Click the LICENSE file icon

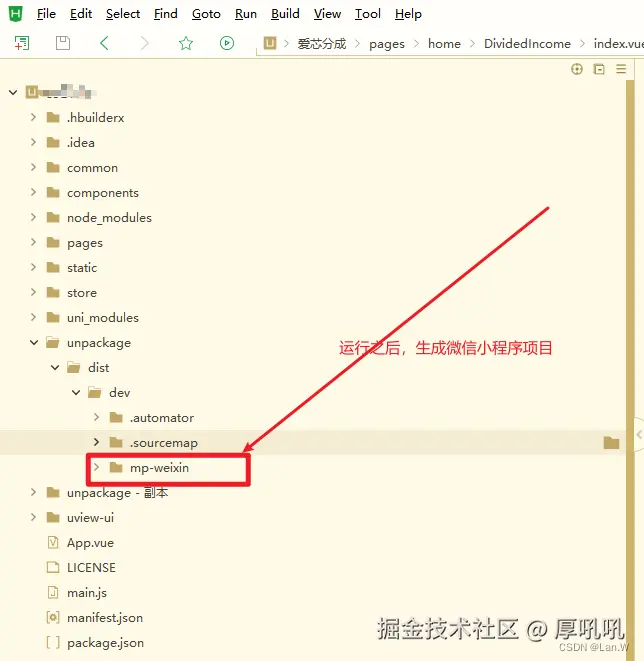coord(53,567)
